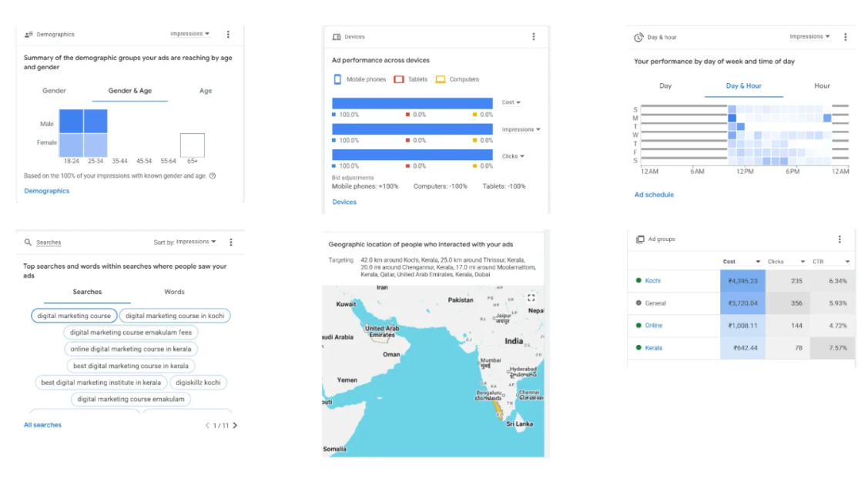Open the Ad groups card options menu

[840, 239]
